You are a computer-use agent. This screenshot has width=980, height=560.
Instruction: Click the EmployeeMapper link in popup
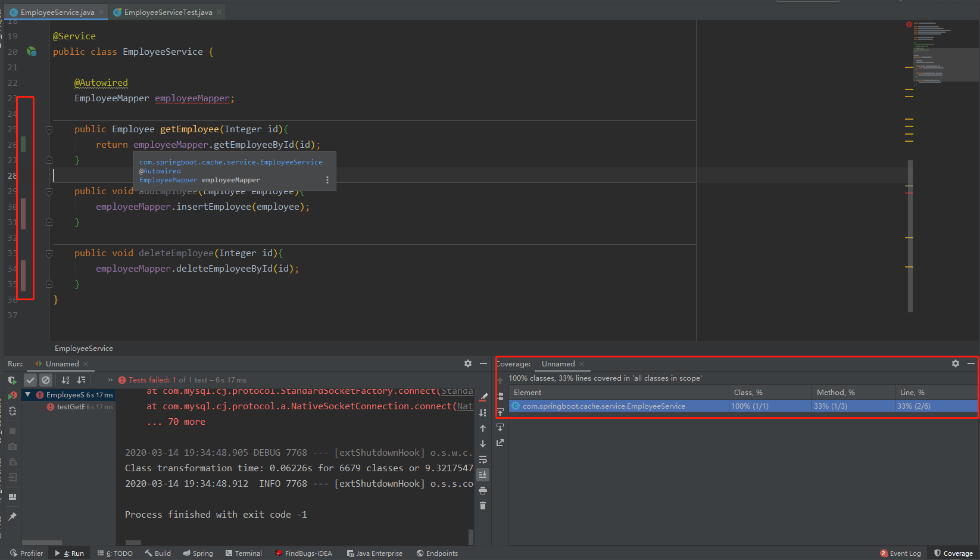[168, 180]
